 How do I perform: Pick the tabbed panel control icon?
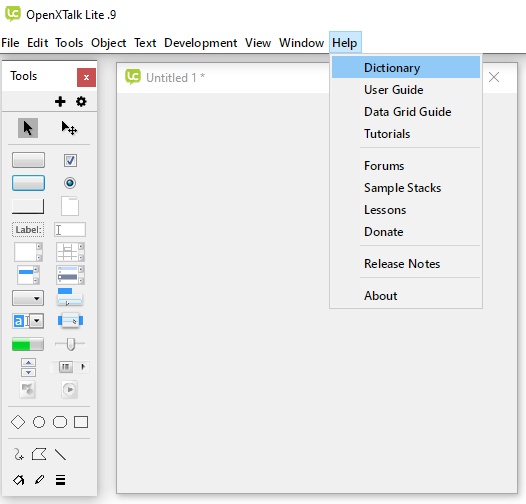(70, 206)
